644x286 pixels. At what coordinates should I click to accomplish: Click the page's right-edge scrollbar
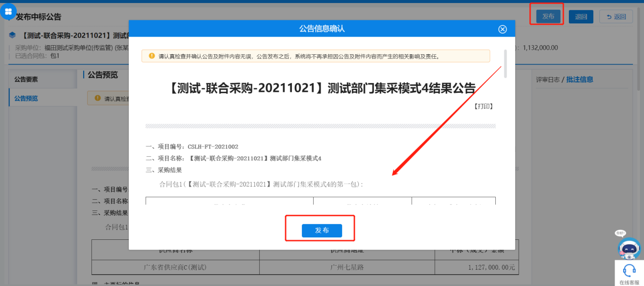pyautogui.click(x=639, y=51)
